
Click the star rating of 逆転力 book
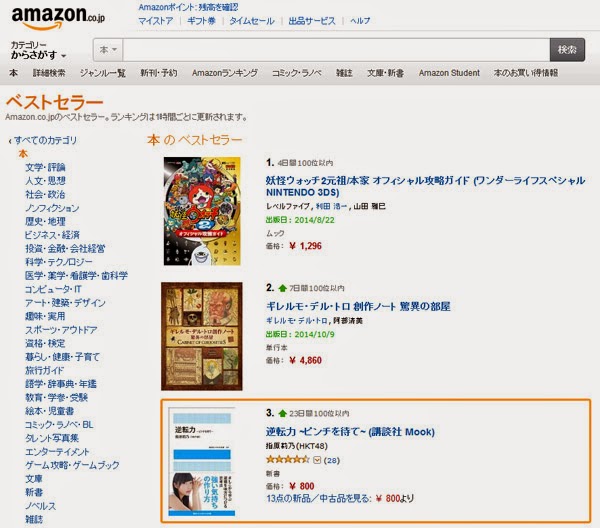tap(287, 460)
